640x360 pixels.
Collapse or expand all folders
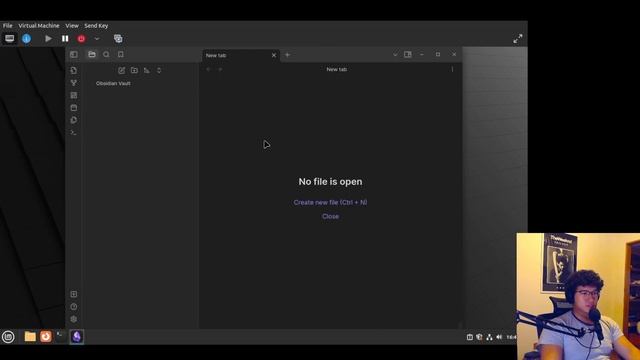(x=159, y=71)
